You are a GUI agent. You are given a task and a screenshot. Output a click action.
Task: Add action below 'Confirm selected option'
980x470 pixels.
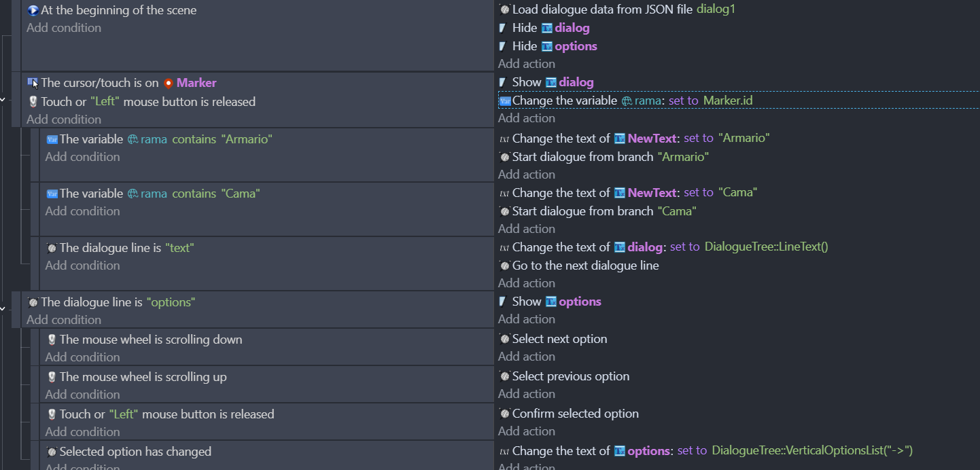click(527, 431)
